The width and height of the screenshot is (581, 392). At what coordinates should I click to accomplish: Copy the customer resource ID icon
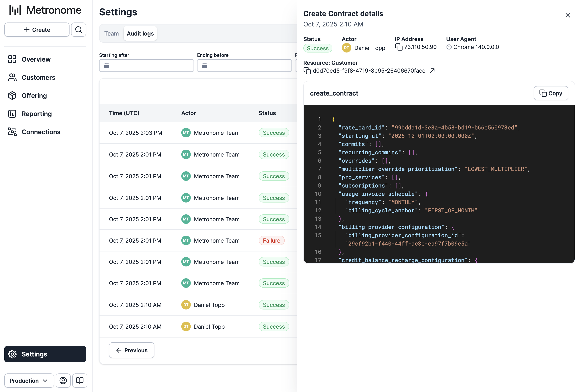(307, 71)
